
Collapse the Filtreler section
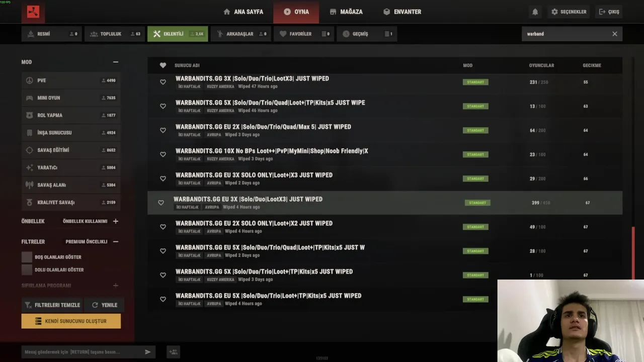(x=116, y=242)
